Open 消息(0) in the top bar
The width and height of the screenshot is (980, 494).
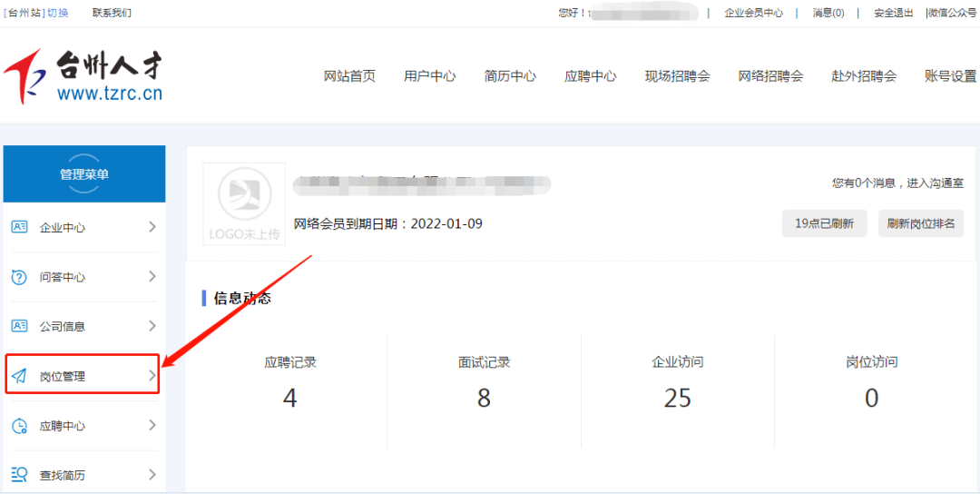pyautogui.click(x=828, y=13)
